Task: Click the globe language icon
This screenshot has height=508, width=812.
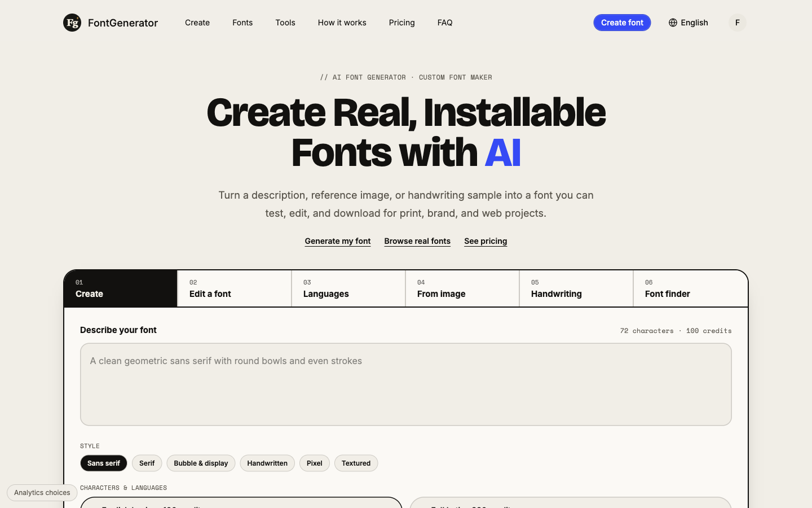Action: tap(673, 23)
